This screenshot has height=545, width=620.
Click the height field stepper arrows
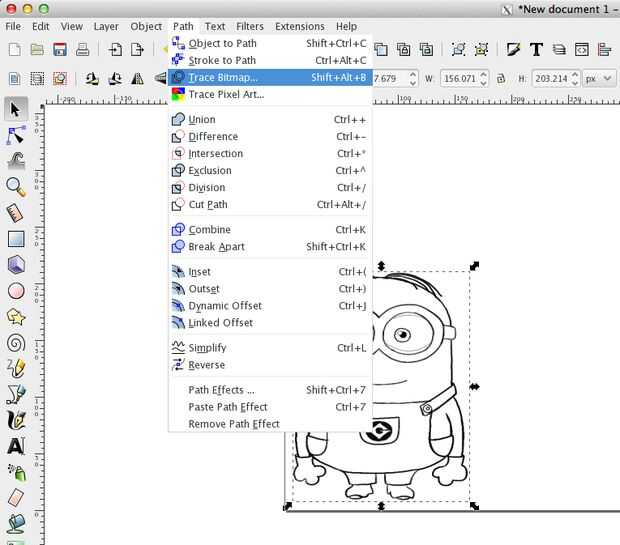(575, 78)
